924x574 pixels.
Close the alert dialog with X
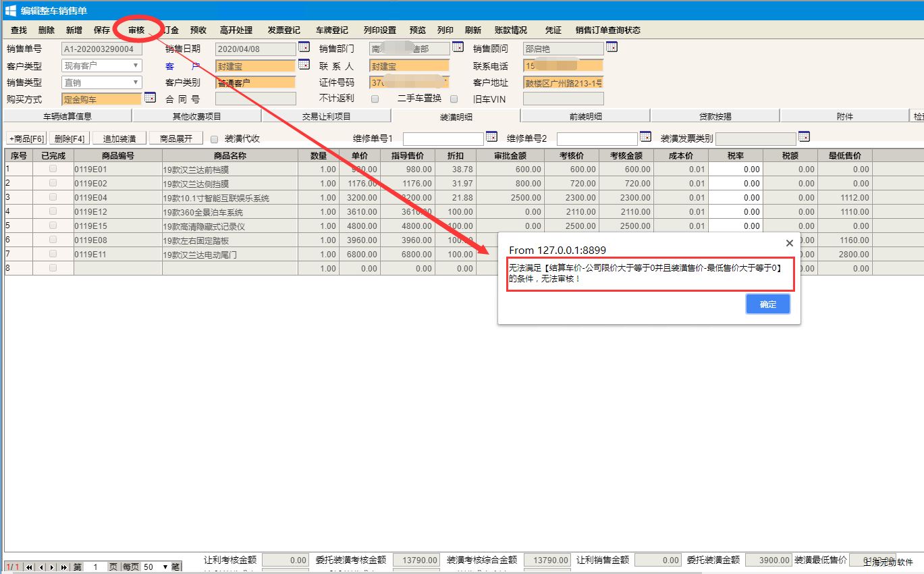790,243
